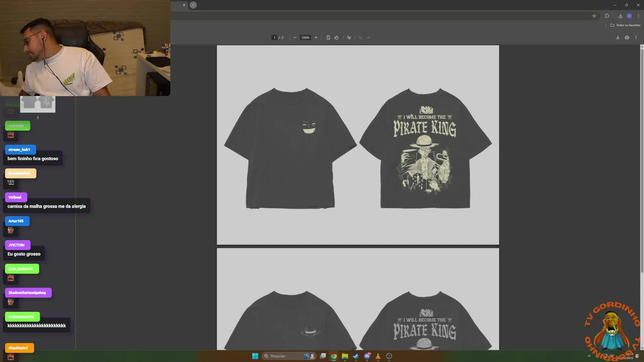Open PDF viewer more actions menu
Image resolution: width=644 pixels, height=362 pixels.
point(636,38)
